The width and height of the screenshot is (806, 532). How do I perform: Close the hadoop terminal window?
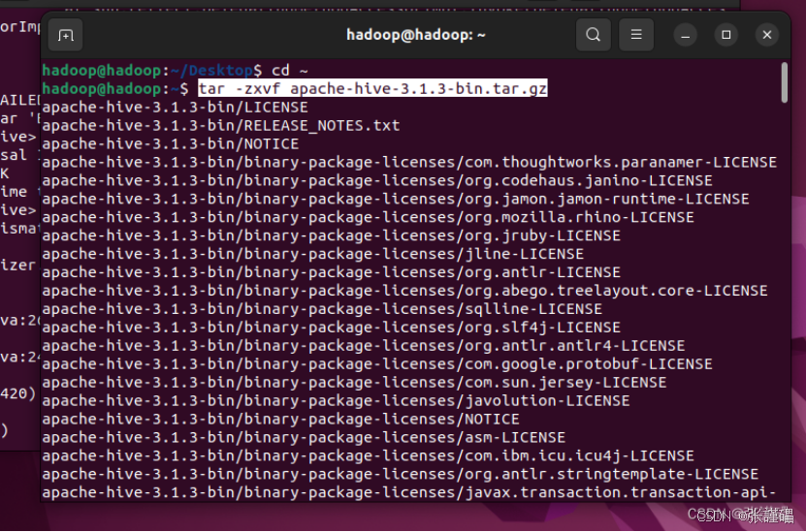click(767, 35)
